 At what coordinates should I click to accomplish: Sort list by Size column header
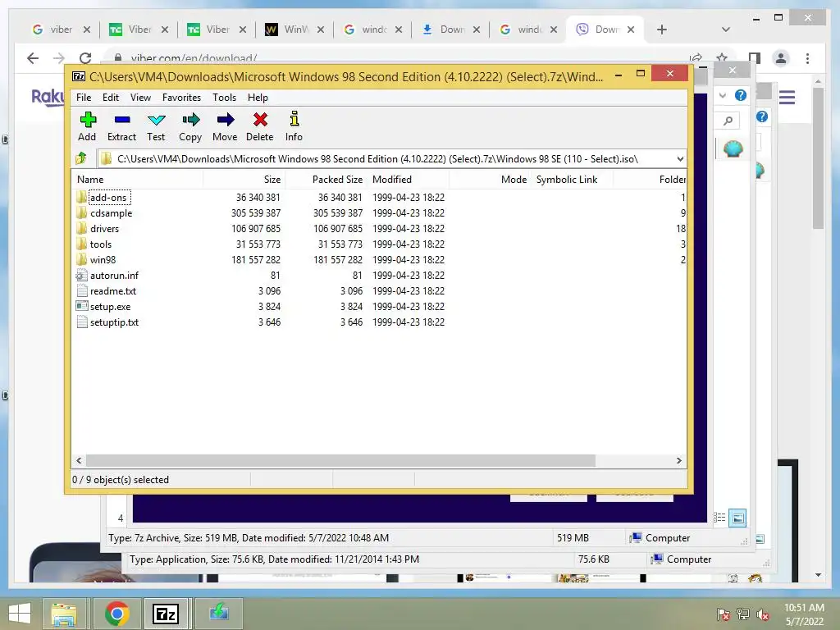pos(244,180)
